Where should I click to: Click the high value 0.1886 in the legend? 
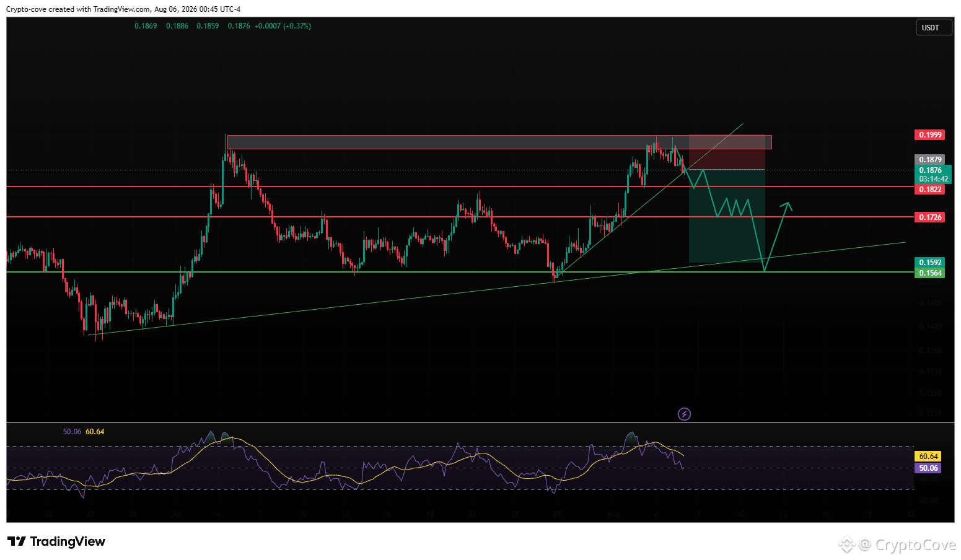pyautogui.click(x=177, y=26)
